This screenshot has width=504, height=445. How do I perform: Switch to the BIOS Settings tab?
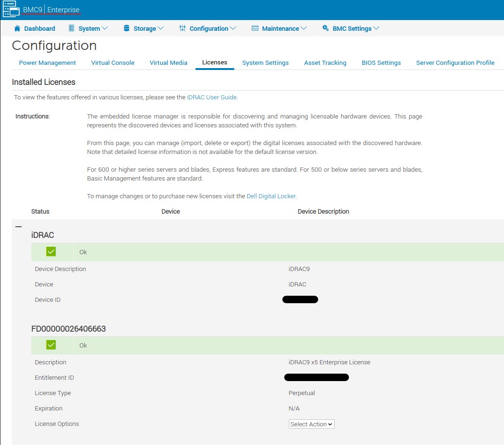coord(381,63)
